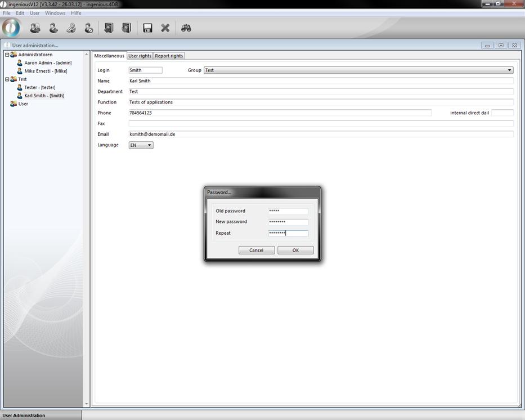Screen dimensions: 525x420
Task: Click the binoculars search icon
Action: coord(186,28)
